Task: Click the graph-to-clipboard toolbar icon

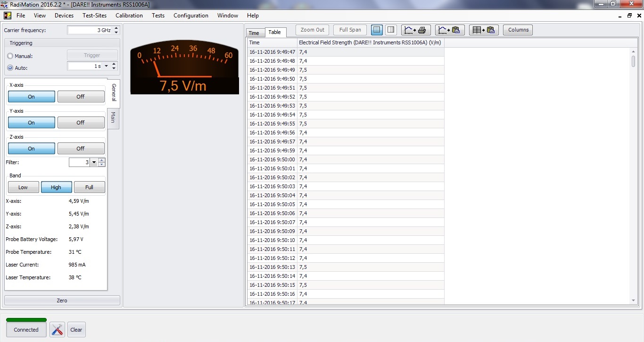Action: (449, 30)
